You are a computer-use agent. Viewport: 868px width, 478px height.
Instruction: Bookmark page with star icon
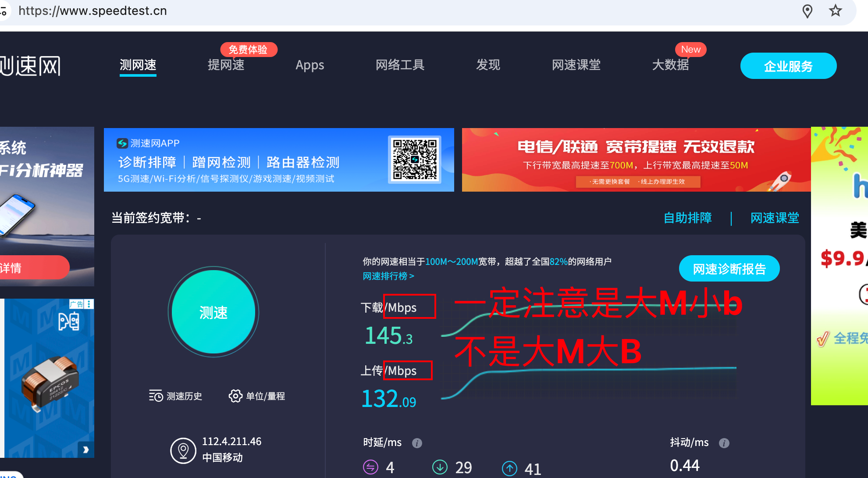pos(836,11)
